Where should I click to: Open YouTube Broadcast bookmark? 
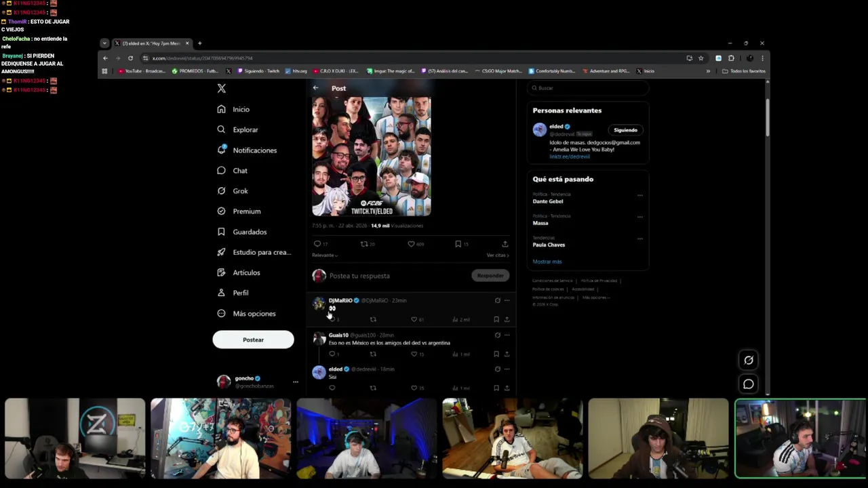click(141, 71)
